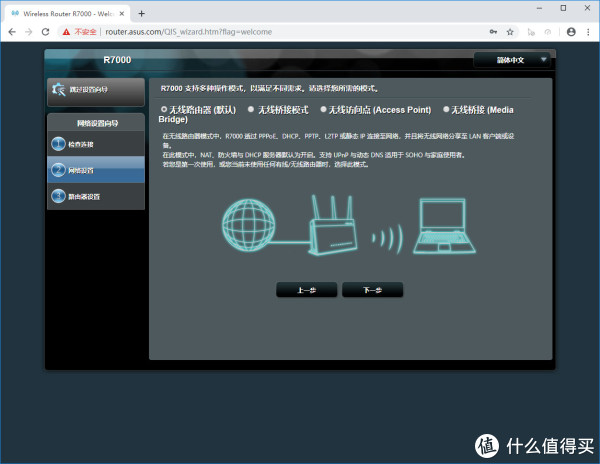Click the 网络设置向导 header text
The height and width of the screenshot is (464, 600).
[x=97, y=123]
